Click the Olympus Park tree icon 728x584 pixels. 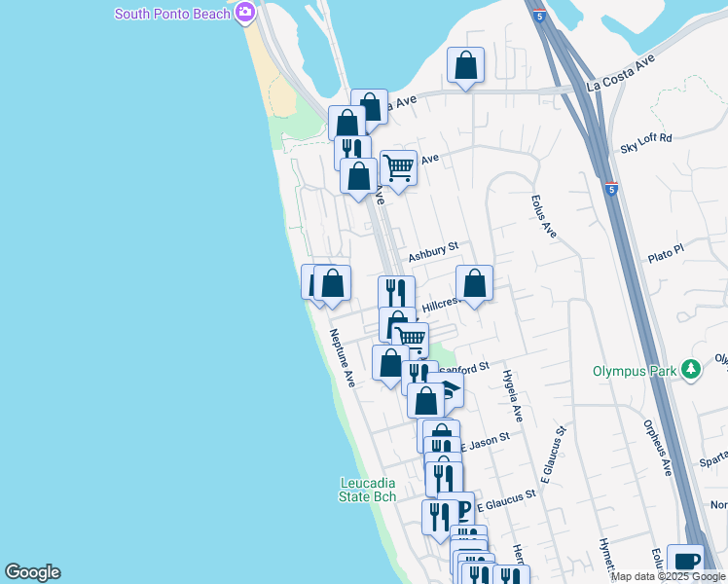[x=691, y=371]
